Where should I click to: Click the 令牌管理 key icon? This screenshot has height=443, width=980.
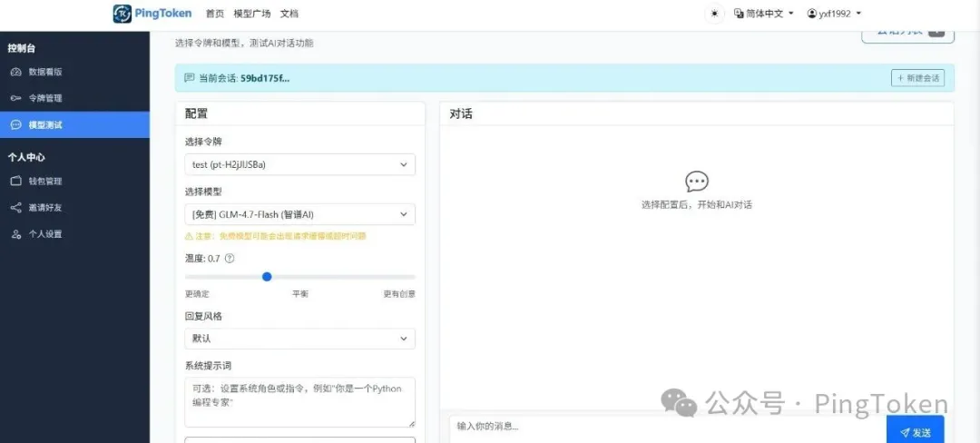[x=16, y=98]
